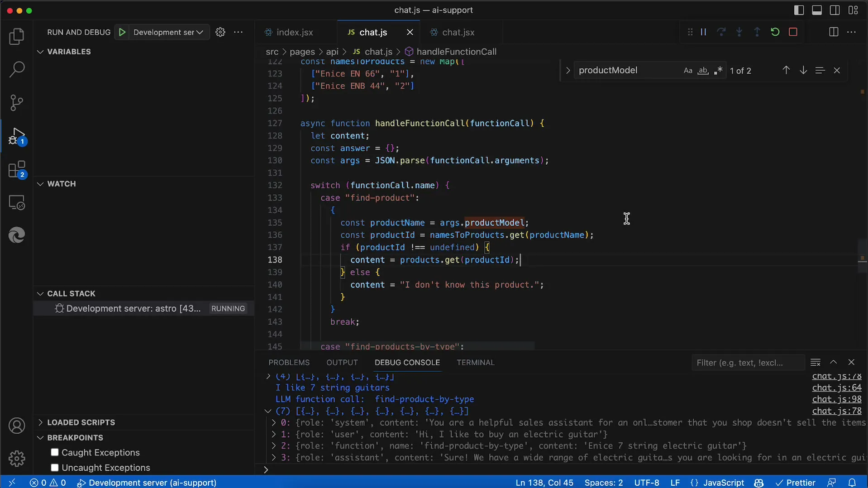The width and height of the screenshot is (868, 488).
Task: Open launch.json gear icon
Action: pos(220,32)
